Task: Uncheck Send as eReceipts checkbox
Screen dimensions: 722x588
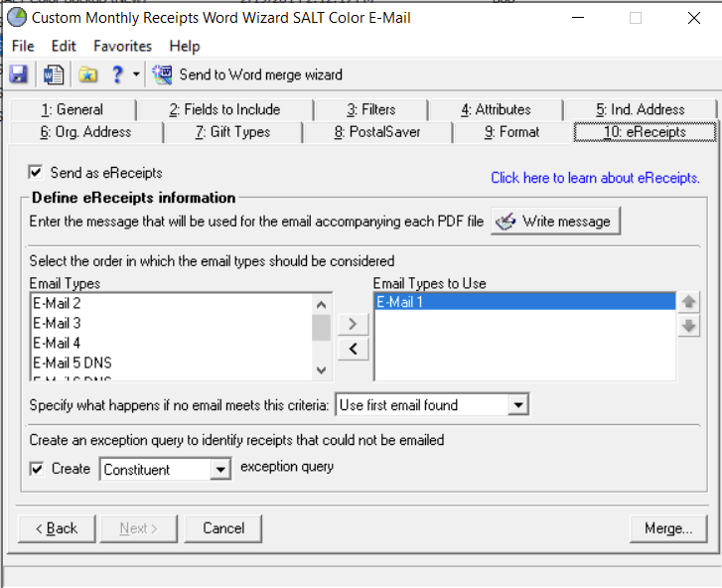Action: pos(36,172)
